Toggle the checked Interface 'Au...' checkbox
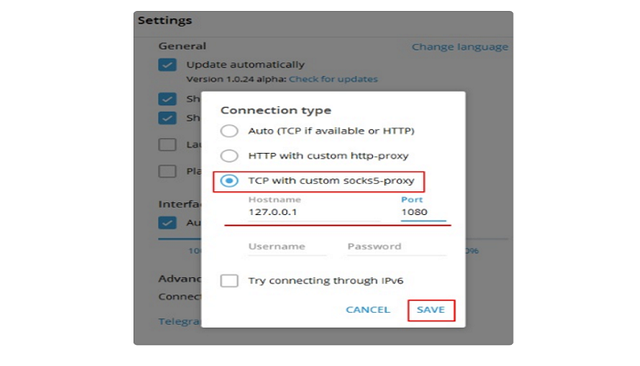The width and height of the screenshot is (640, 366). click(167, 223)
